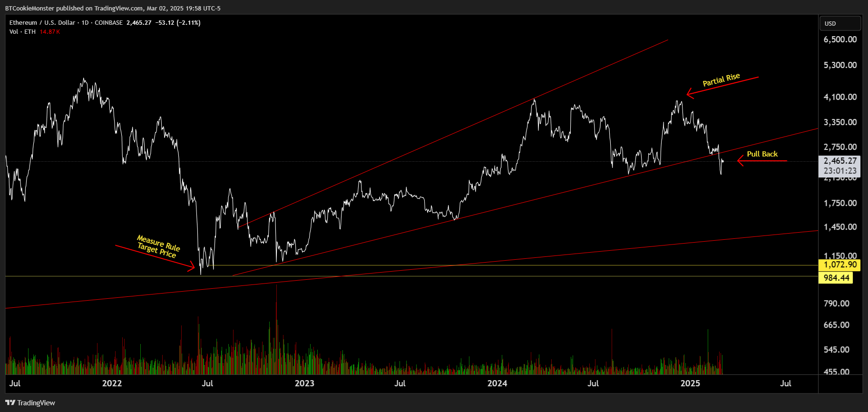Select the 'Measure Rule Target Price' annotation

pyautogui.click(x=158, y=246)
